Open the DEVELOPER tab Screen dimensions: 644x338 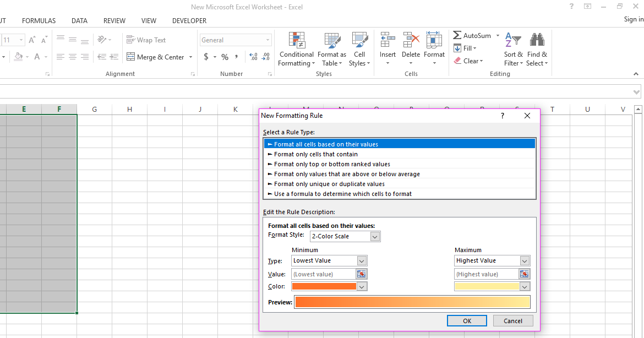coord(189,20)
